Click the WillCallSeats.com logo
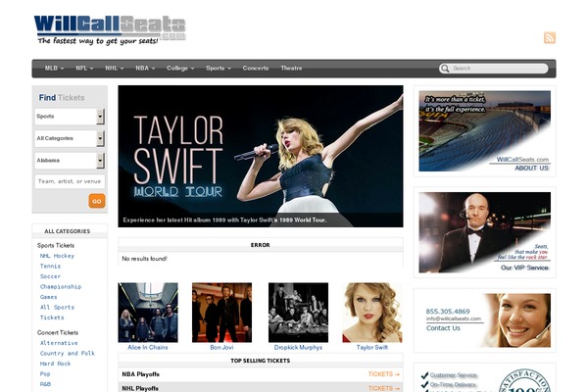The image size is (588, 392). 110,30
